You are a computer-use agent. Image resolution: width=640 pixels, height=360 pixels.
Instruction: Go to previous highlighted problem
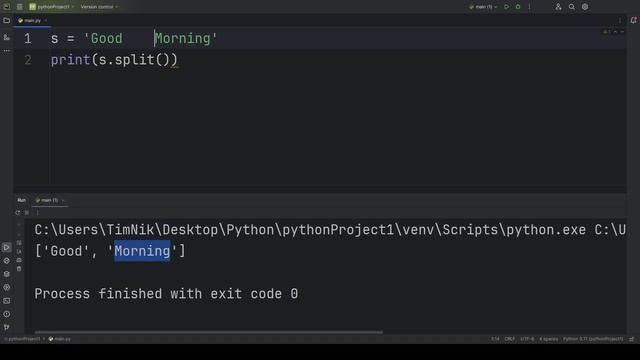(x=616, y=32)
